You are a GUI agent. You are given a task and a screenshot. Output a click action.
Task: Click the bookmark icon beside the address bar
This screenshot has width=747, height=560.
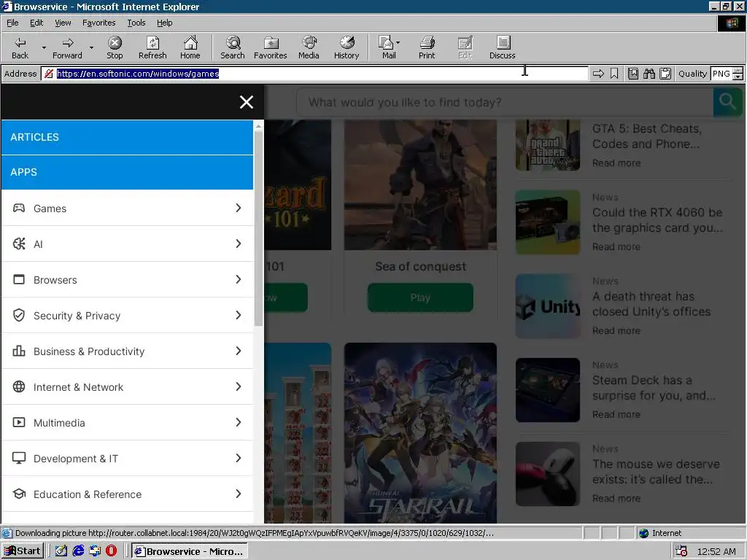point(614,74)
